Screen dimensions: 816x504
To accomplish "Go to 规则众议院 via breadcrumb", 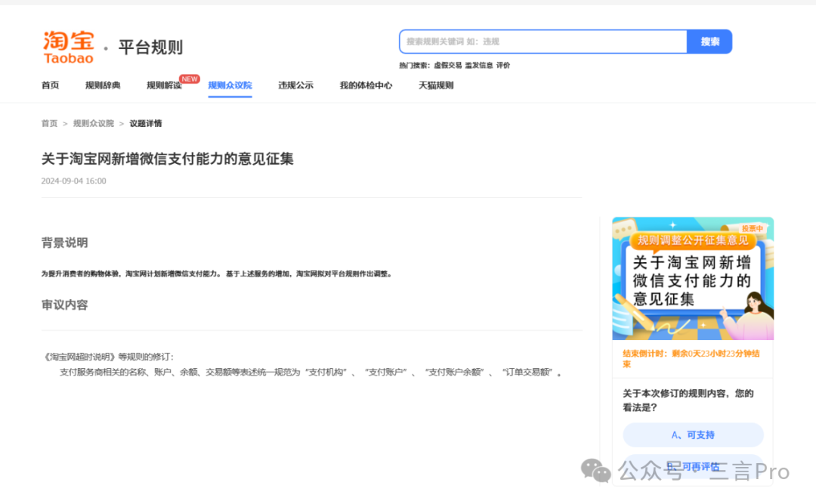I will pyautogui.click(x=93, y=123).
